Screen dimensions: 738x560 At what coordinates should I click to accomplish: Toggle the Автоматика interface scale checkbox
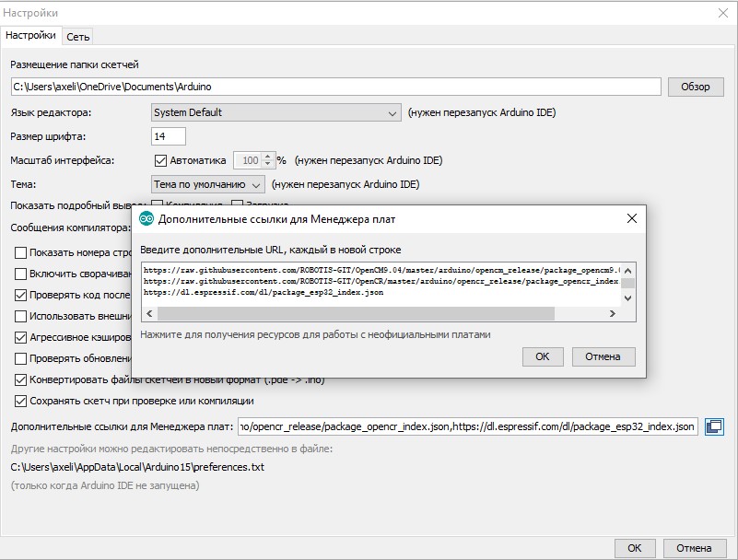pos(161,160)
